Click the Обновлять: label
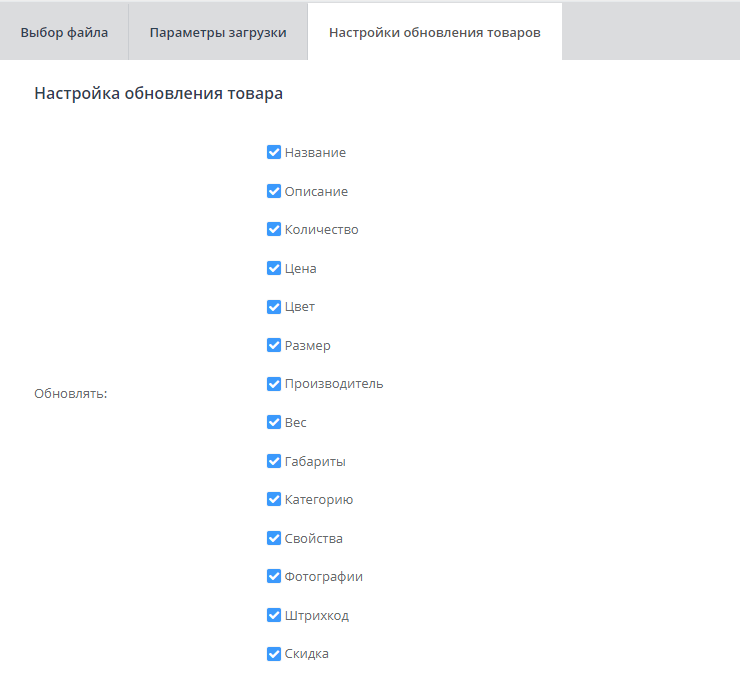Screen dimensions: 740x698 point(71,394)
